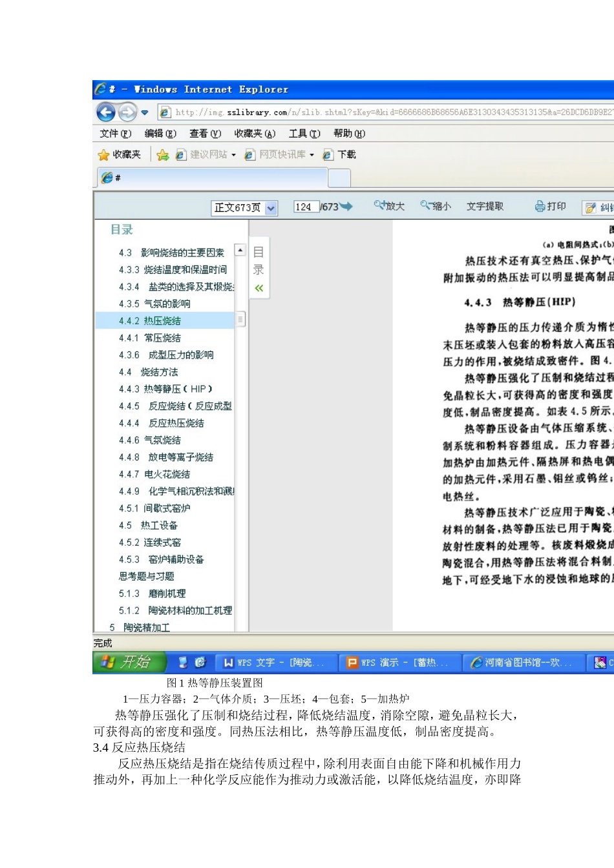The image size is (614, 868).
Task: Open the 收藏夹(A) menu
Action: tap(255, 134)
